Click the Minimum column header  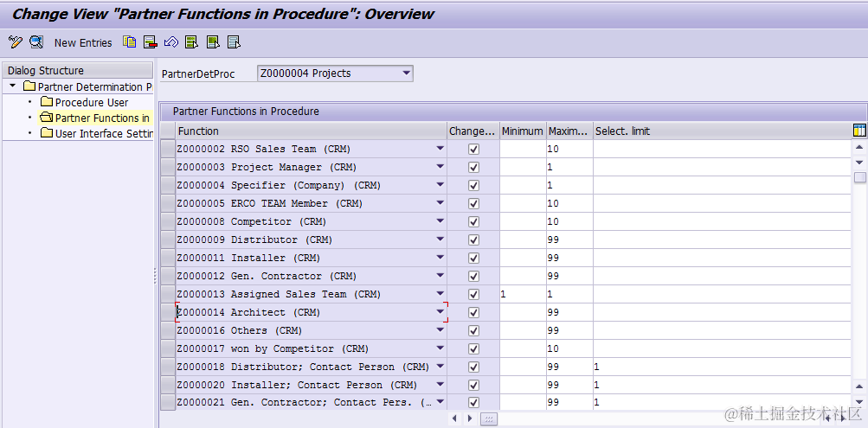tap(523, 131)
